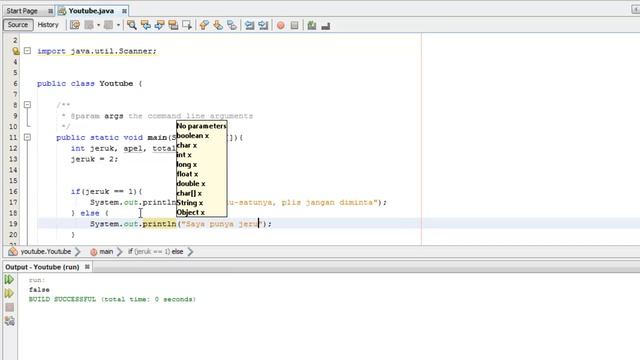The image size is (640, 360).
Task: Select 'char x' in parameter popup
Action: [x=187, y=145]
